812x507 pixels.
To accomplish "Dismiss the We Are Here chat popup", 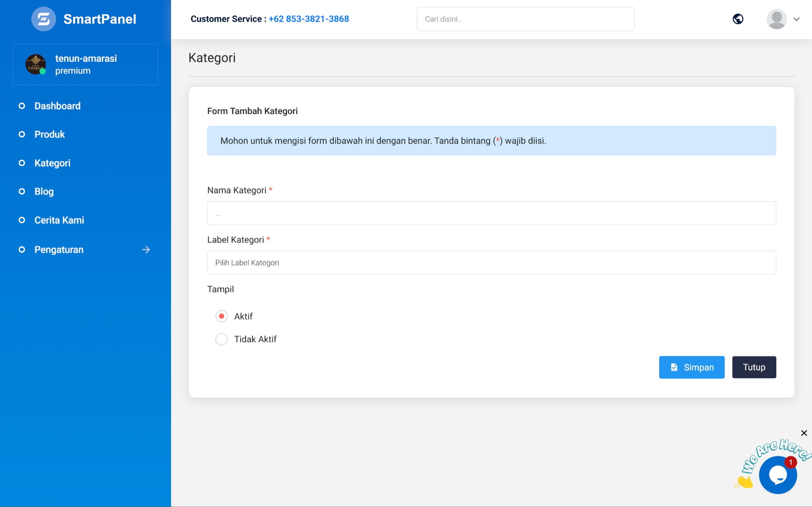I will (804, 433).
